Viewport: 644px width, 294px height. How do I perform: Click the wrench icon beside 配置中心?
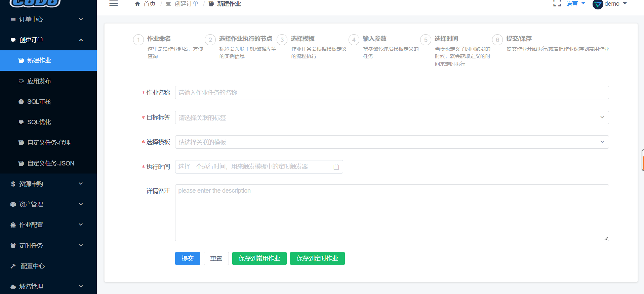(x=13, y=266)
